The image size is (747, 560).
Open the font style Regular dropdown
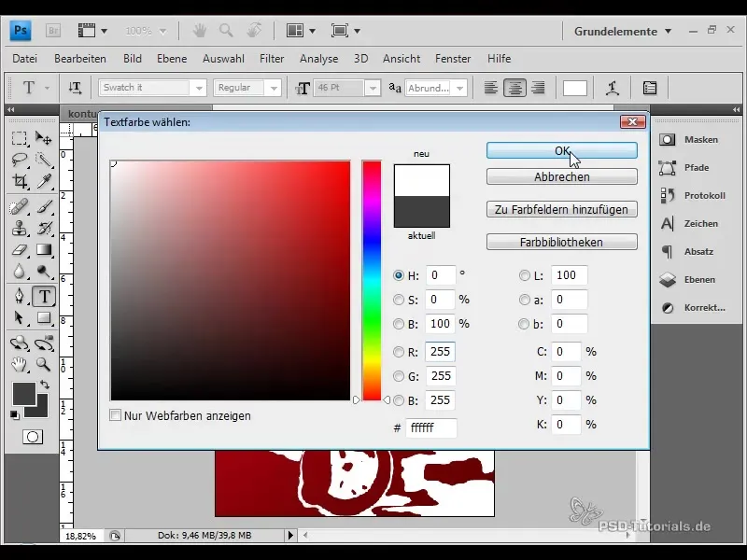[x=274, y=88]
